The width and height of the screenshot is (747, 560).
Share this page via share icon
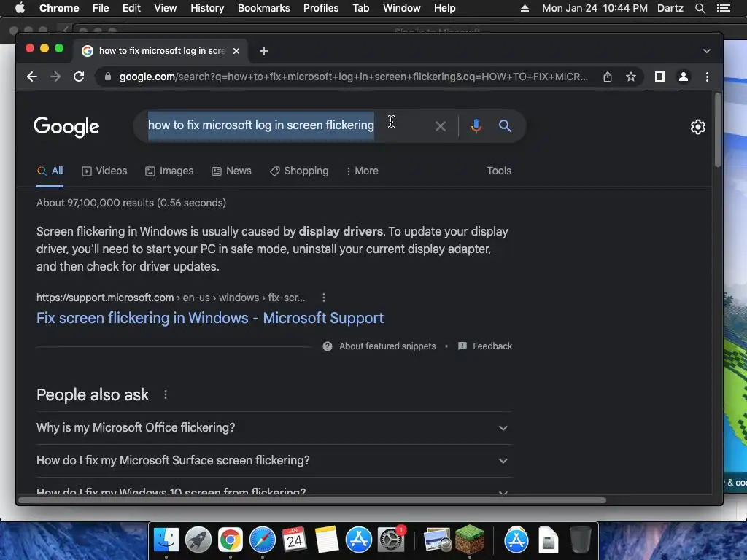point(608,77)
